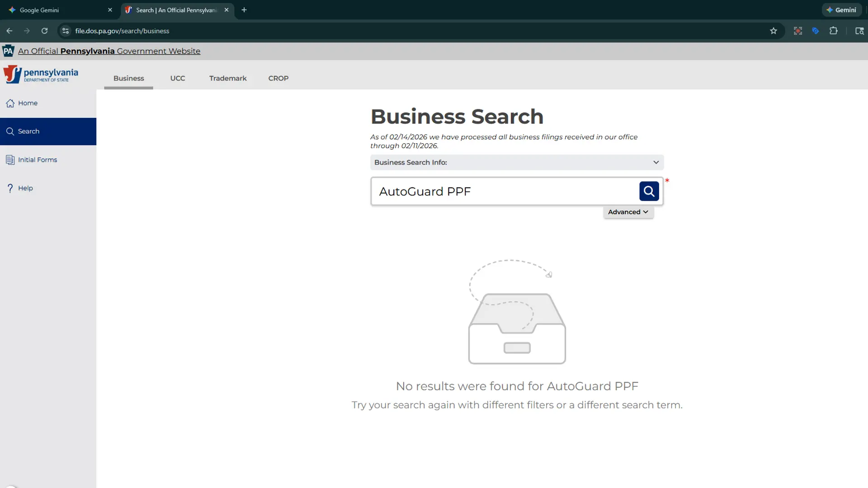This screenshot has height=488, width=868.
Task: Select the CROP tab
Action: tap(278, 78)
